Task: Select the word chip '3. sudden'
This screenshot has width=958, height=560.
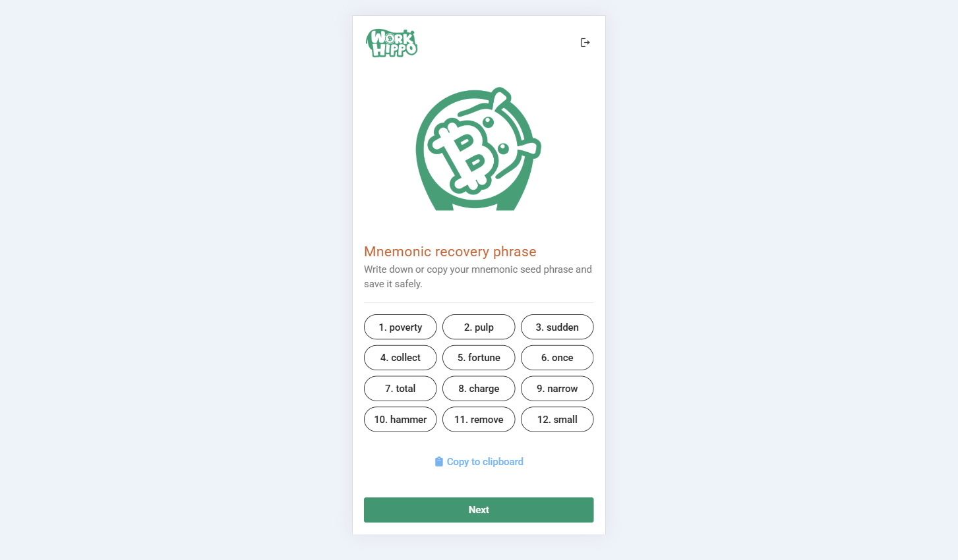Action: point(557,327)
